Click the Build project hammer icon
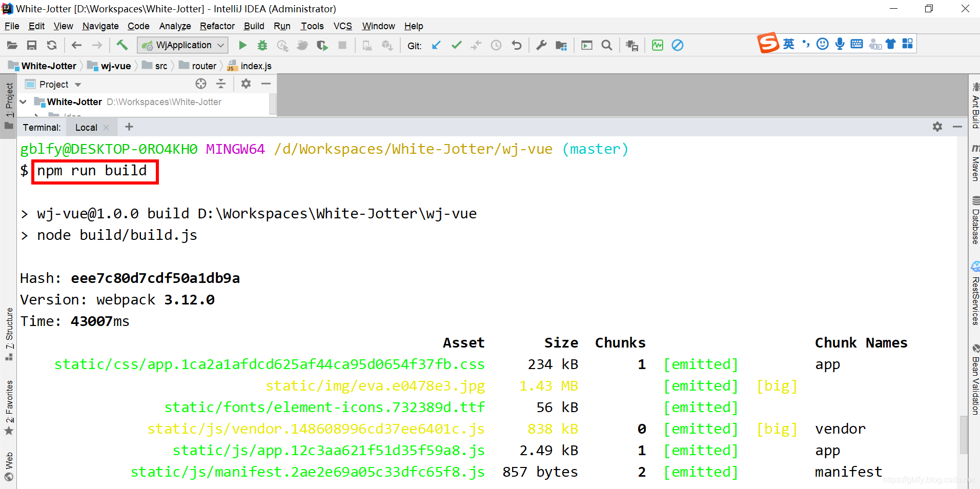980x489 pixels. 122,45
